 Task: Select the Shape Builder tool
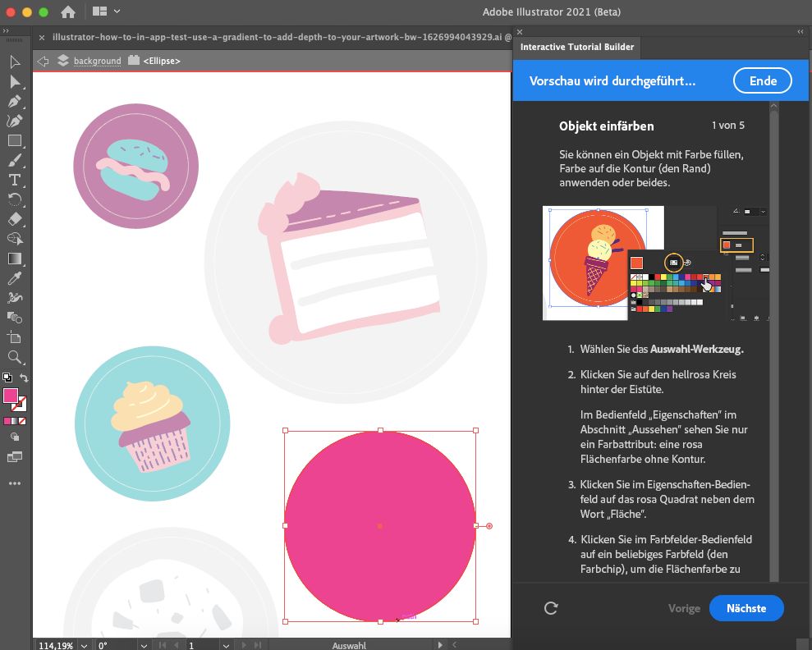point(15,239)
